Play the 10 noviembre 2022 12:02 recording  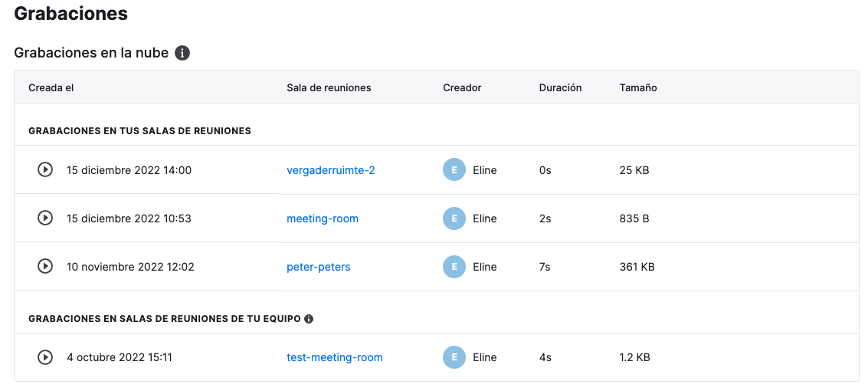(x=45, y=266)
